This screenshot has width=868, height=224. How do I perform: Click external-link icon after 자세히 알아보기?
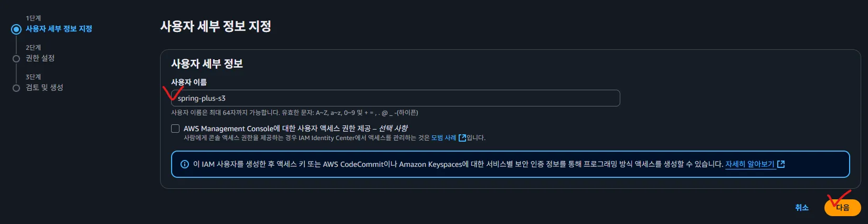(781, 164)
